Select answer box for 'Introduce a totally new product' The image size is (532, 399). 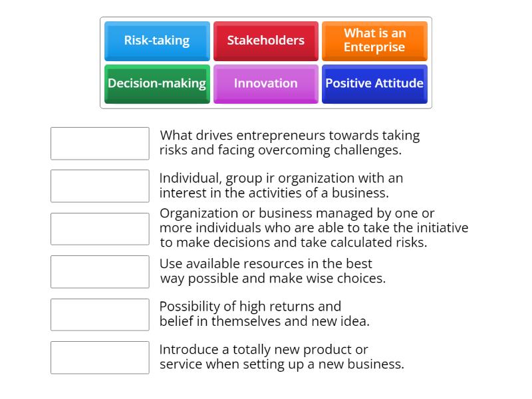[100, 358]
